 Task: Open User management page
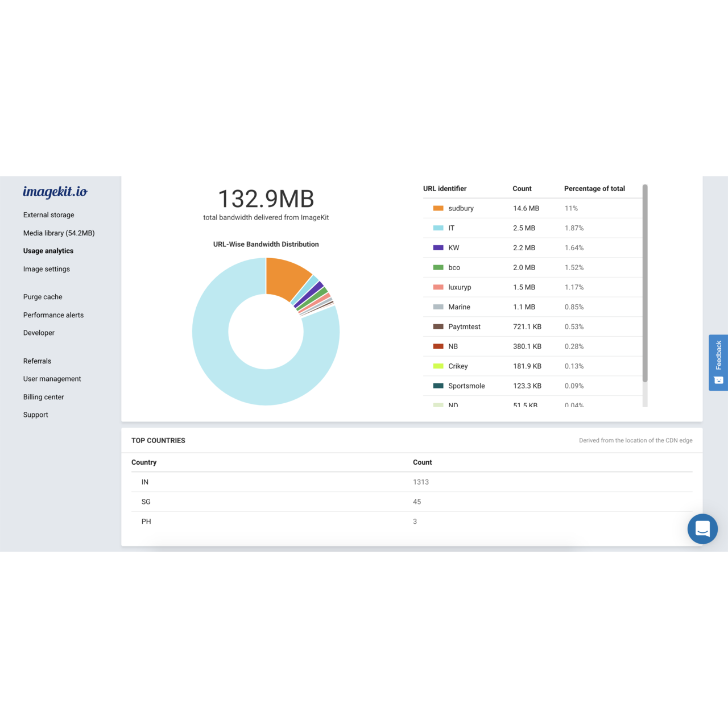click(x=52, y=379)
